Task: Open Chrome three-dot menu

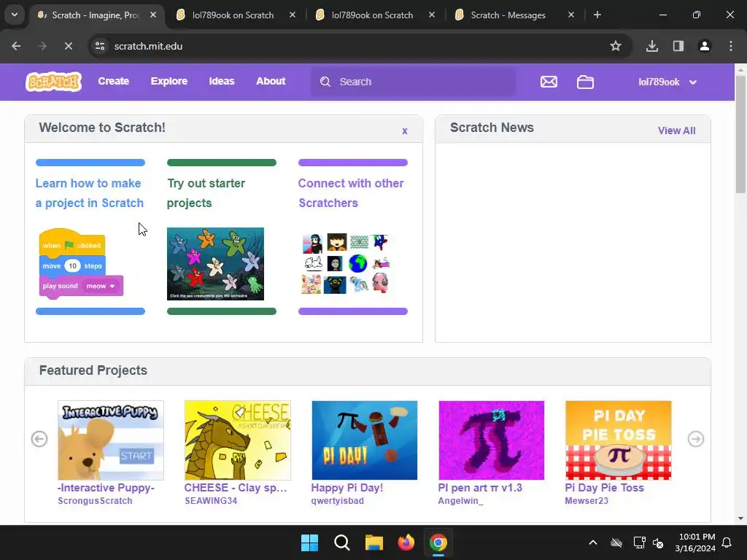Action: pos(731,46)
